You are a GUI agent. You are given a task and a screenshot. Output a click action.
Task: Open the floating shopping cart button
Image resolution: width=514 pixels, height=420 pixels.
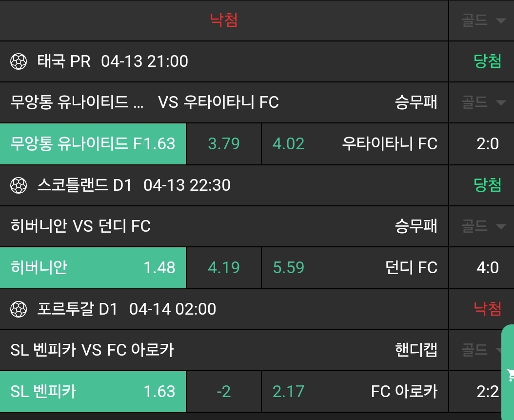(510, 375)
